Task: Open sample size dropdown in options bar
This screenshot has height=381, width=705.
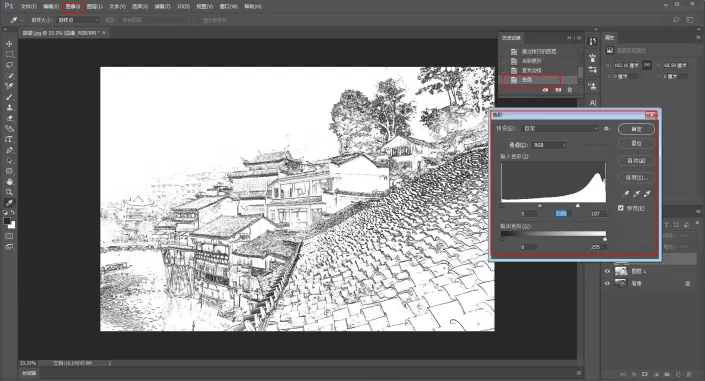Action: tap(79, 20)
